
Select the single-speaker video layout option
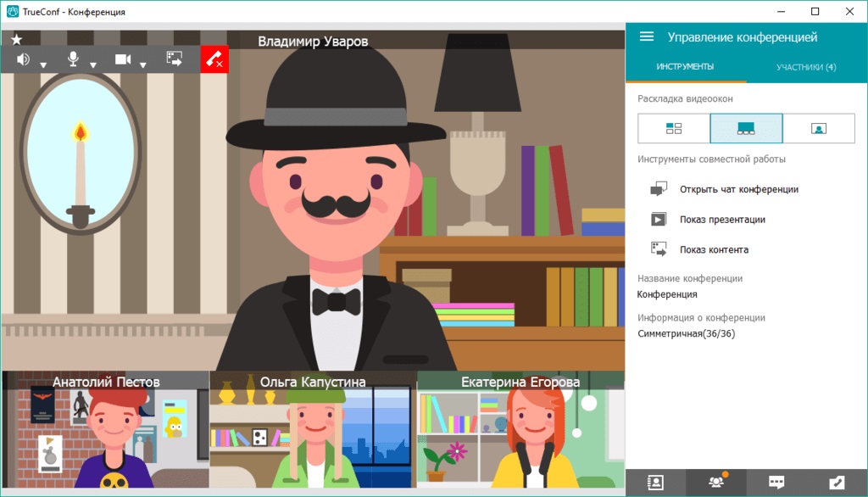click(818, 128)
